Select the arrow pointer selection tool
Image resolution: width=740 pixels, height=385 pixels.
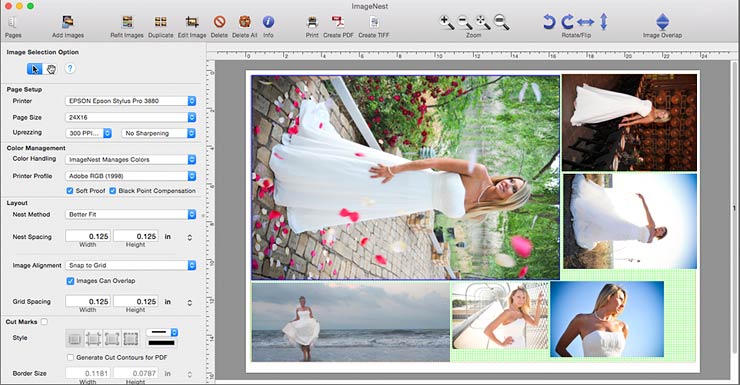[34, 69]
